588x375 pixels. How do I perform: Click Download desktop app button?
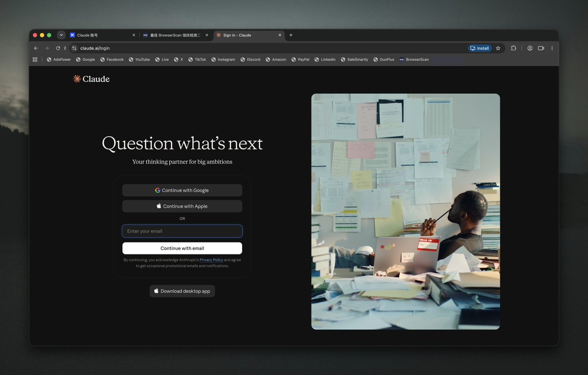click(x=182, y=291)
